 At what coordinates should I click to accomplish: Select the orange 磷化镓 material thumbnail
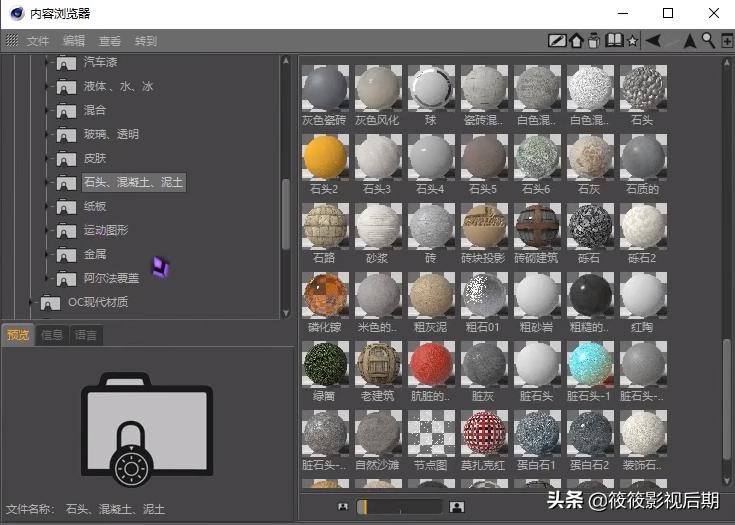point(325,295)
